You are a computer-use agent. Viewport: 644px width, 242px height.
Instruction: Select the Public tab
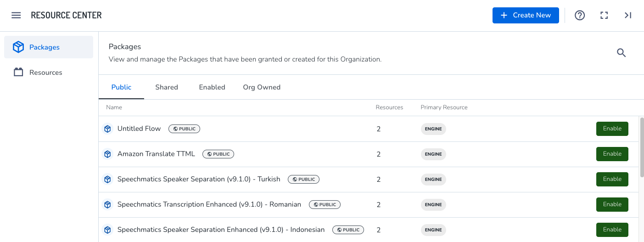(x=121, y=87)
